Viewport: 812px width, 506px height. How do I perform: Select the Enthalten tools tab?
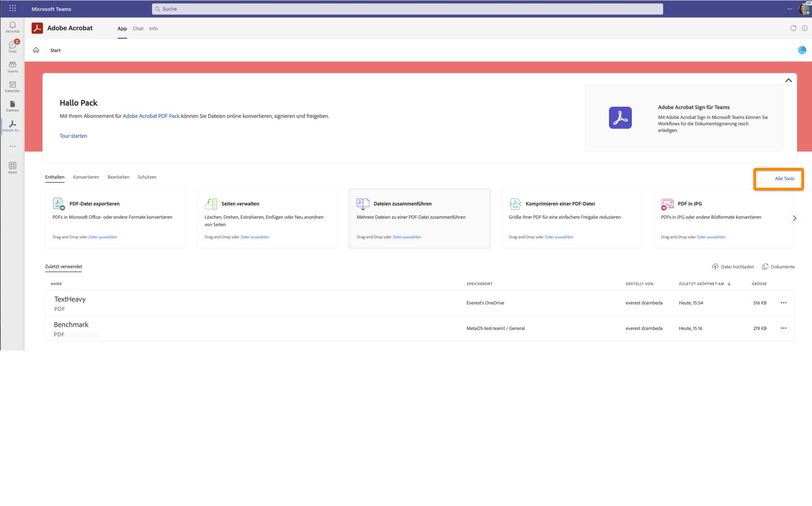55,177
